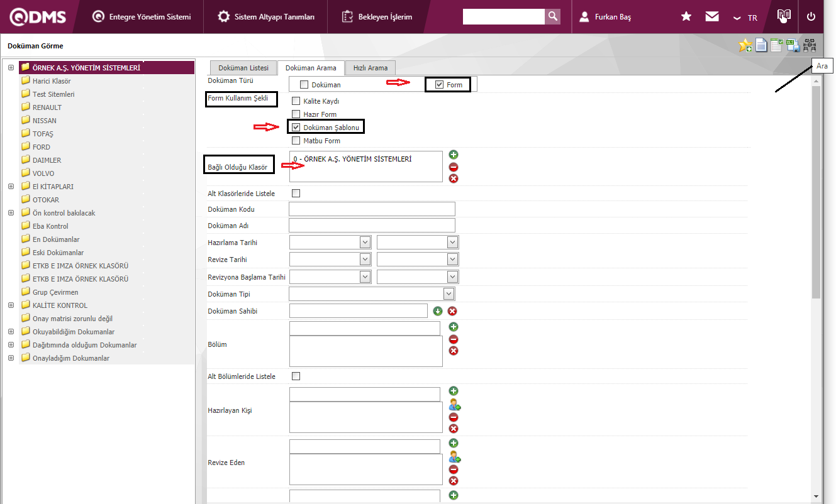Open Bekleyen İşlerim menu
Image resolution: width=836 pixels, height=504 pixels.
pyautogui.click(x=377, y=17)
